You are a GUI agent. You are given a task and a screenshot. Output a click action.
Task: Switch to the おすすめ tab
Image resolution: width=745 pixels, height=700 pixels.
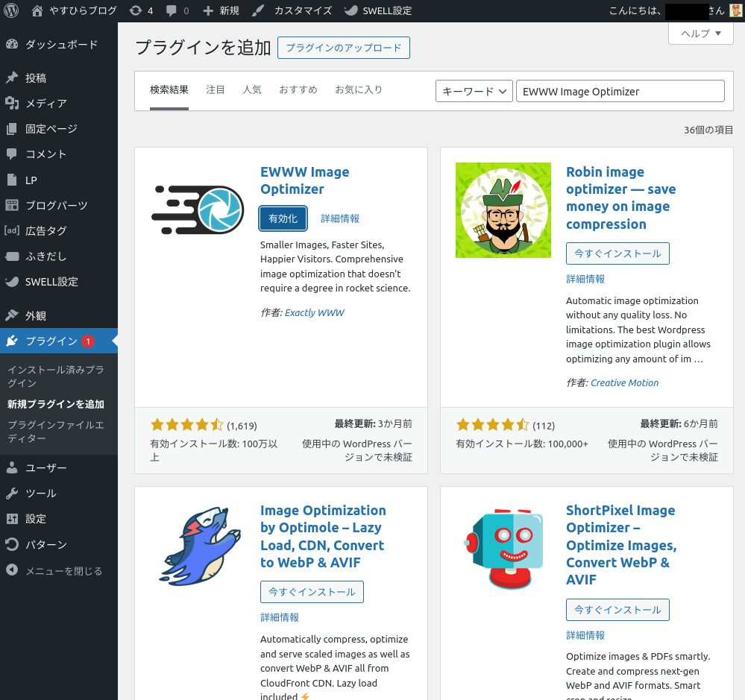point(298,90)
